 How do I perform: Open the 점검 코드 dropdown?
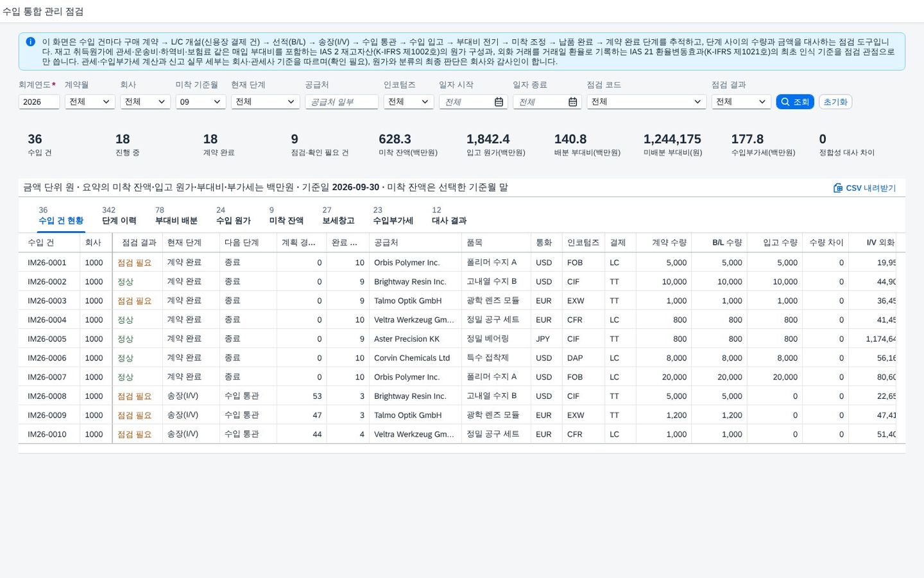point(646,101)
